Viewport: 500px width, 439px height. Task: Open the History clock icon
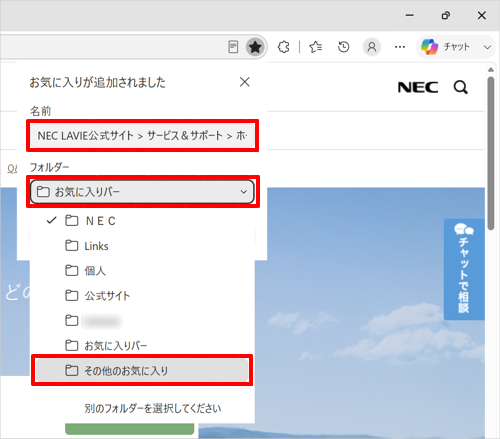(343, 47)
